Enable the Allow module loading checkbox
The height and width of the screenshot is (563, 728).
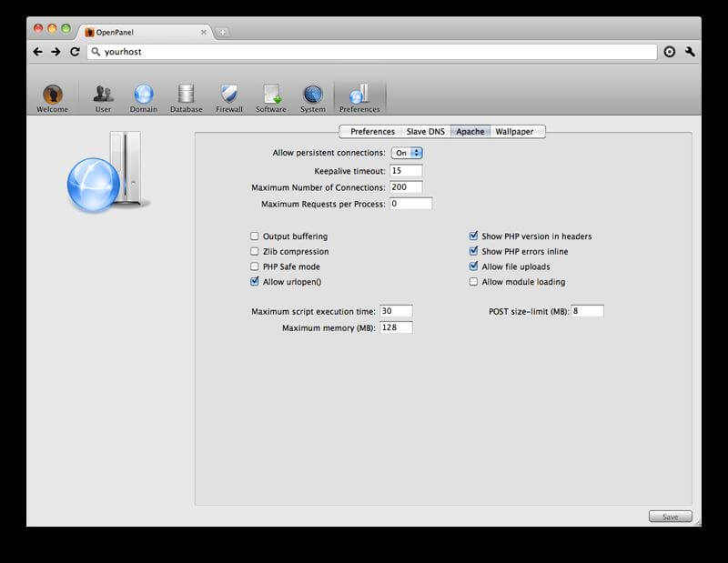click(473, 282)
